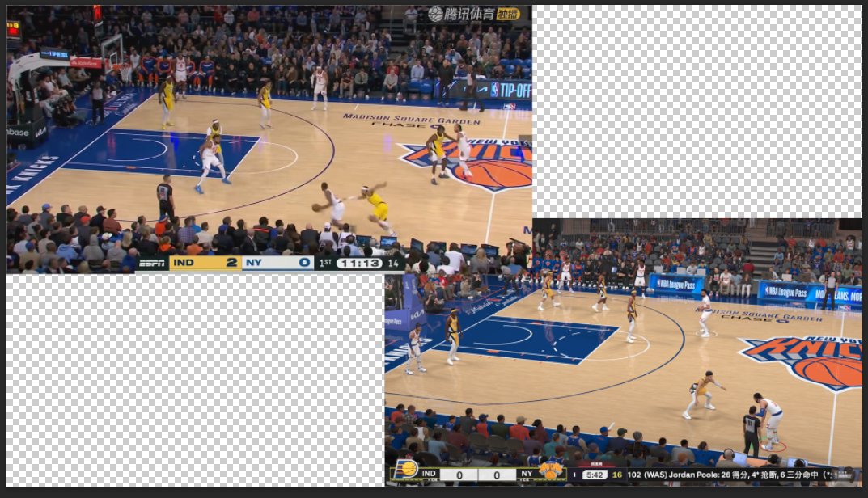The image size is (868, 498).
Task: Click MADISON SQUARE GARDEN text in broadcast image
Action: tap(411, 119)
